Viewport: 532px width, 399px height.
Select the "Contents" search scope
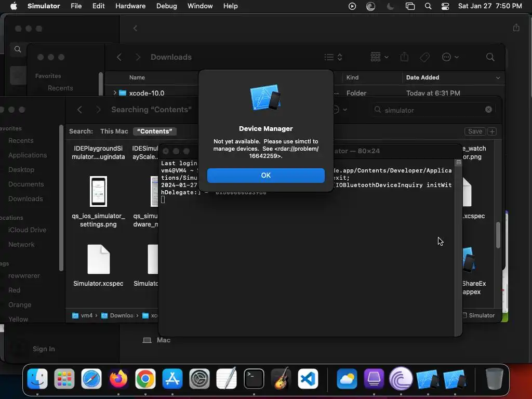(155, 131)
